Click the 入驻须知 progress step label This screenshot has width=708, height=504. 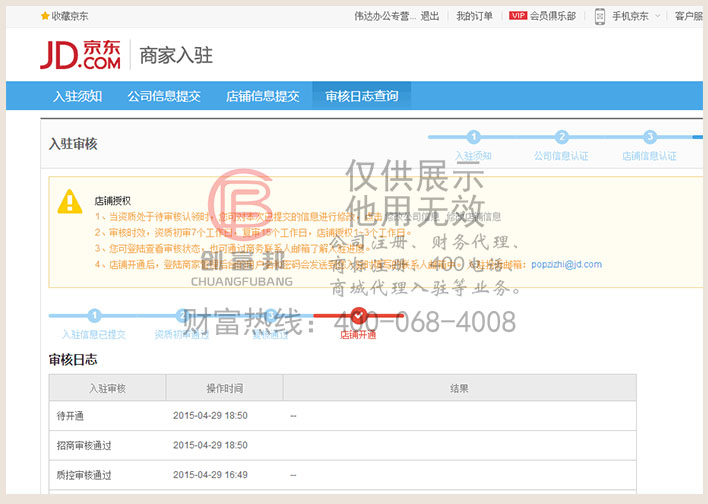pyautogui.click(x=473, y=156)
